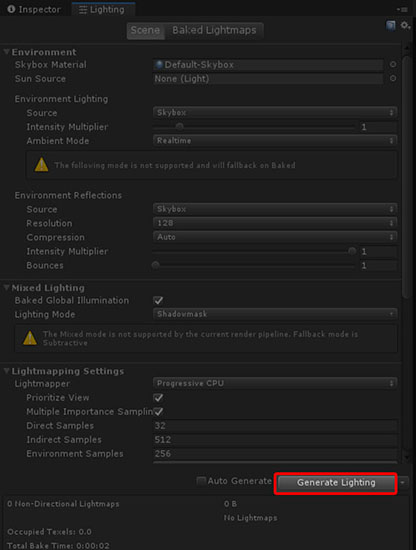Open the Skybox Material object picker circle
The height and width of the screenshot is (550, 416).
[x=393, y=65]
